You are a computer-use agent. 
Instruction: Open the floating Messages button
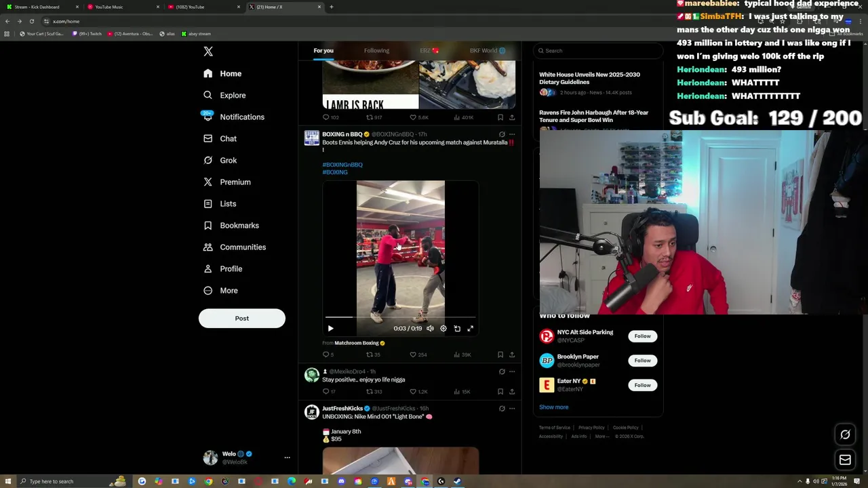pyautogui.click(x=845, y=460)
